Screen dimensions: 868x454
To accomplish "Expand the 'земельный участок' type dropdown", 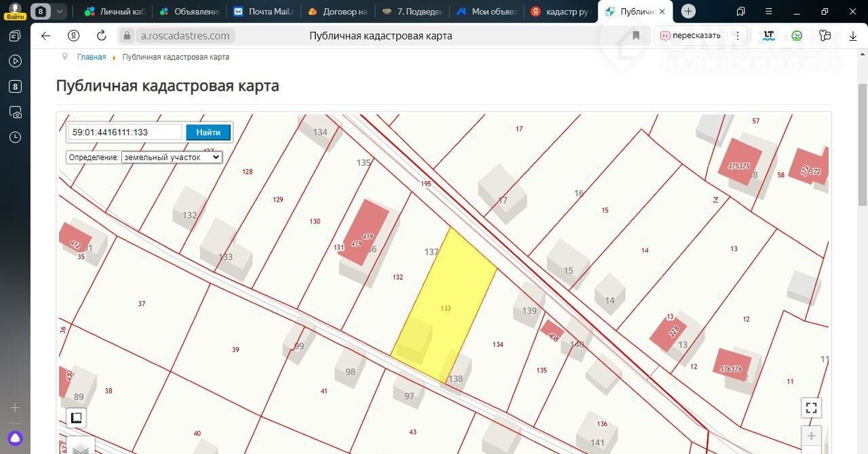I will coord(172,157).
